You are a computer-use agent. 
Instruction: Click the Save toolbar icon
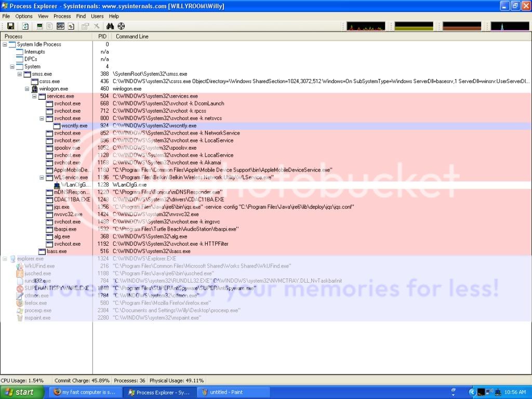[x=10, y=26]
